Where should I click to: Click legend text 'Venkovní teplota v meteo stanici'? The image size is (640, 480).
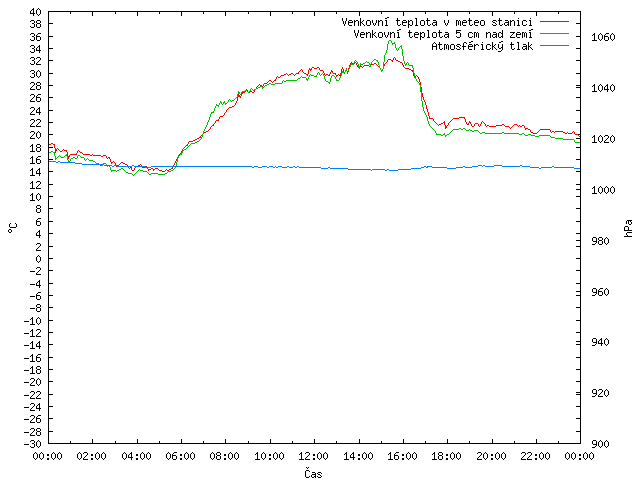437,22
